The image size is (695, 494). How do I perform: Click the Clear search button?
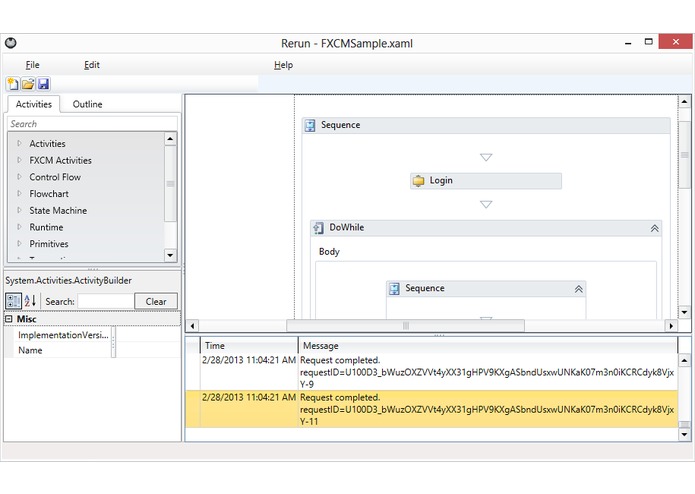(x=156, y=301)
